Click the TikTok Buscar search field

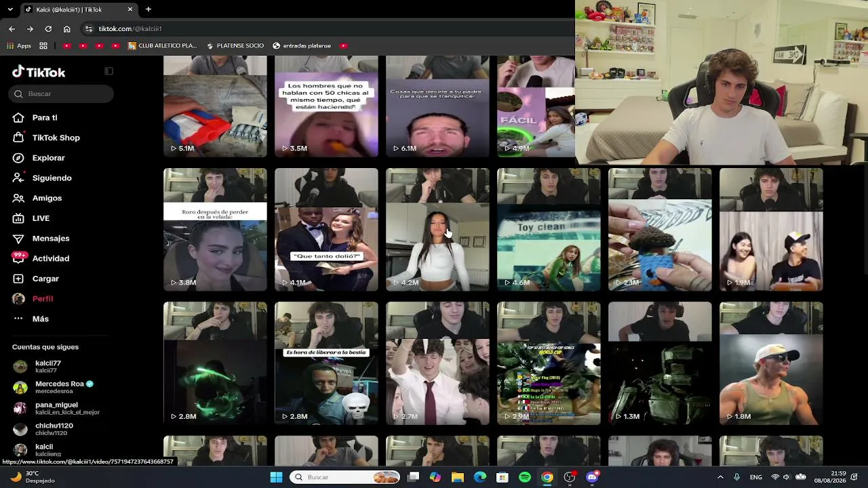click(x=61, y=94)
